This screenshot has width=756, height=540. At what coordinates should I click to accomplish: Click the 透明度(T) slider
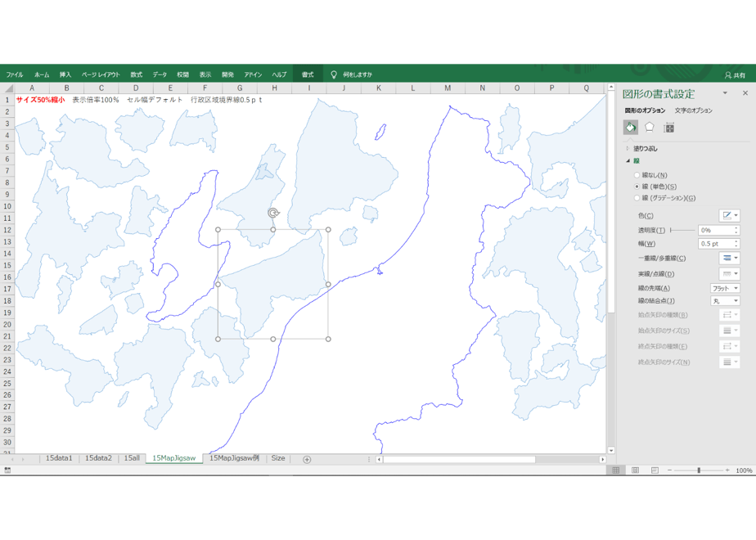[682, 231]
